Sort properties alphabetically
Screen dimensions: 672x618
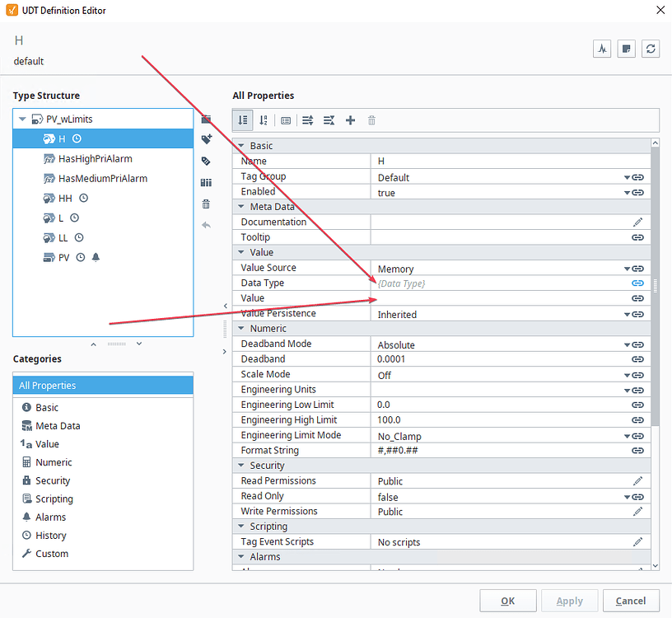[262, 120]
